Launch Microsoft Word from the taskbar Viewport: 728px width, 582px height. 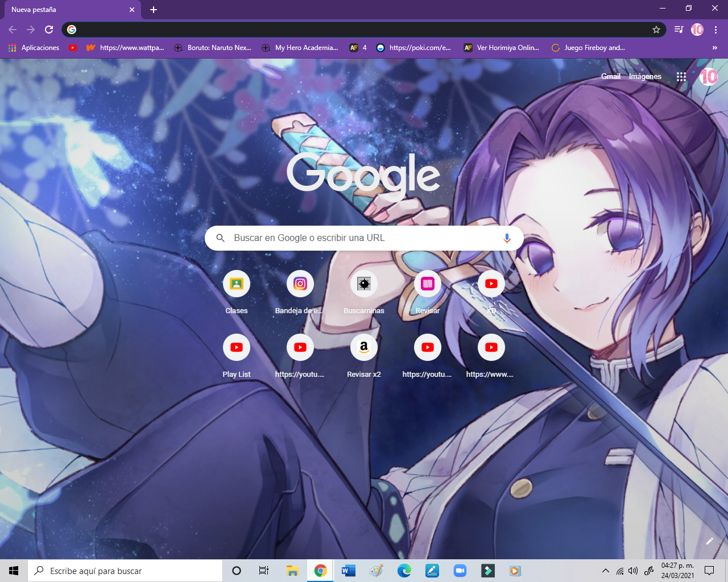348,571
